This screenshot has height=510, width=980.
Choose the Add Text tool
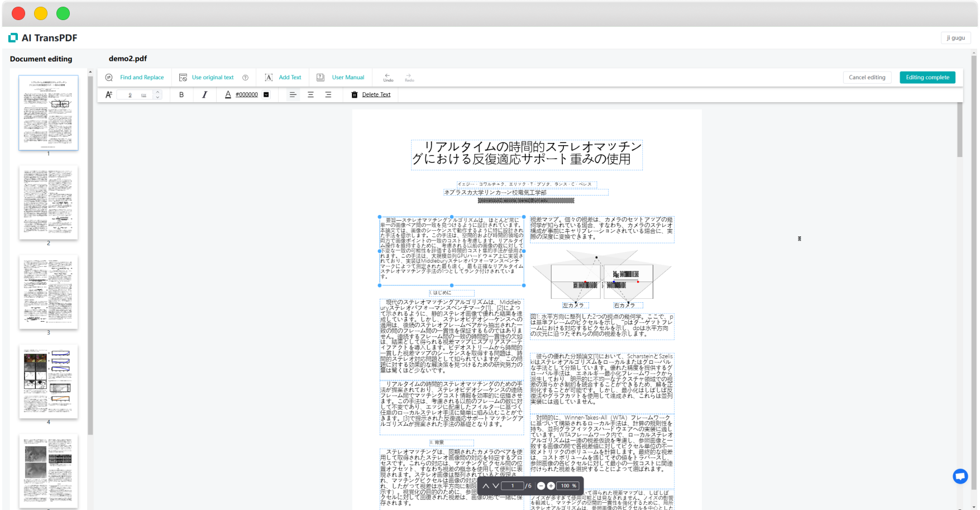289,78
